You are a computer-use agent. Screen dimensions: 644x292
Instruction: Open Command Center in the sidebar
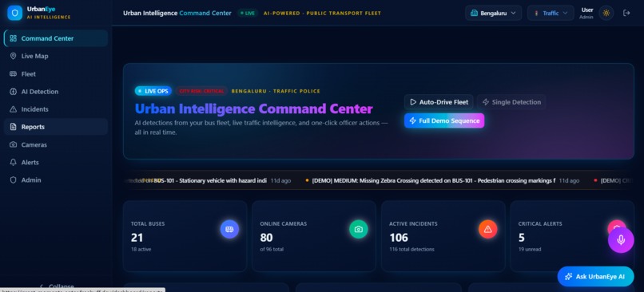[56, 38]
